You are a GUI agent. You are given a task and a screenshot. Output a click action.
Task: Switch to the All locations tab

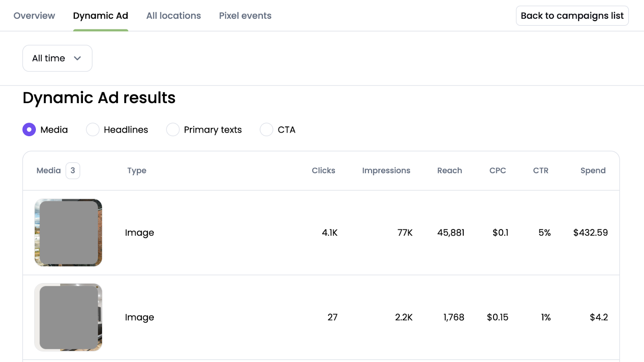173,16
